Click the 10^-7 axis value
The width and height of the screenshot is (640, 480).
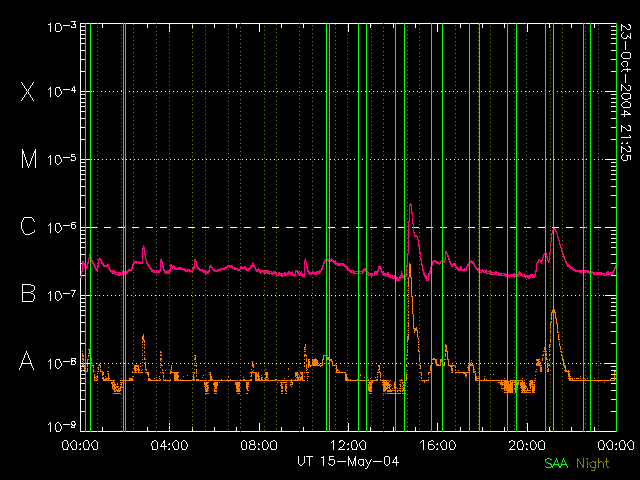tap(62, 295)
